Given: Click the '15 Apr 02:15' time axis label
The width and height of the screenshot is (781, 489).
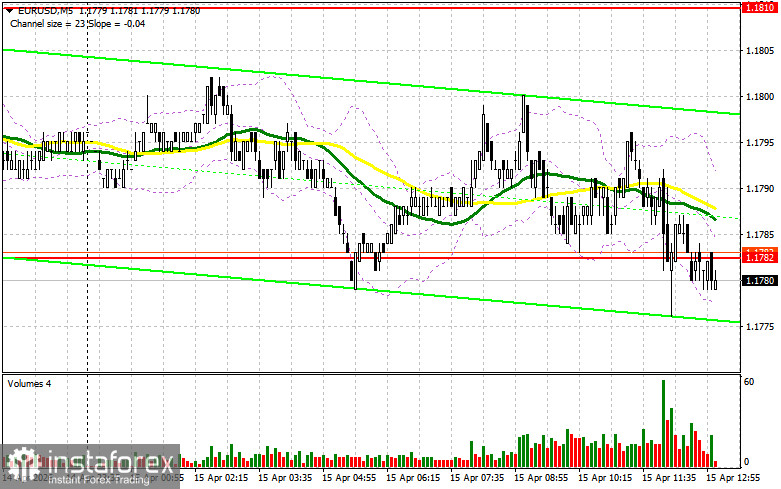Looking at the screenshot, I should point(221,478).
